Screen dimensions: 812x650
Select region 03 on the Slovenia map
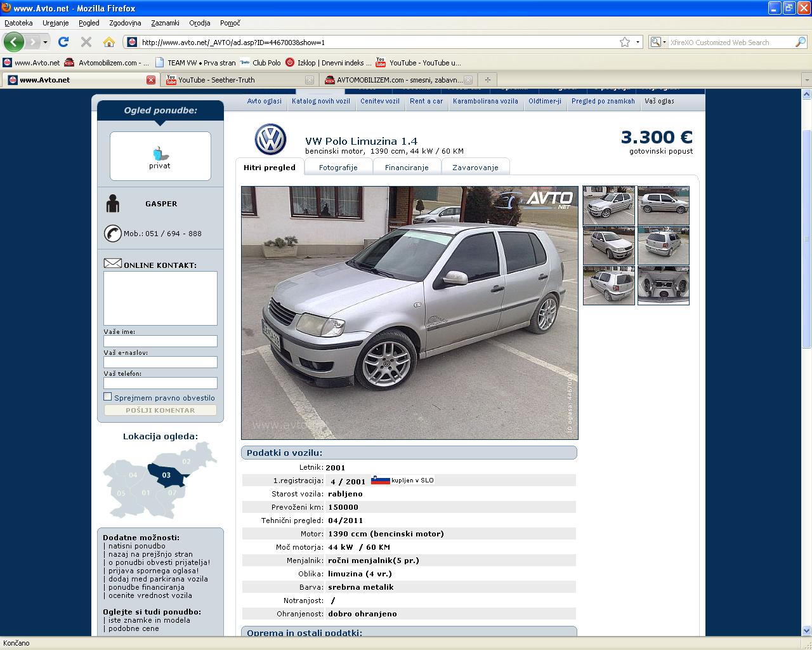tap(166, 475)
